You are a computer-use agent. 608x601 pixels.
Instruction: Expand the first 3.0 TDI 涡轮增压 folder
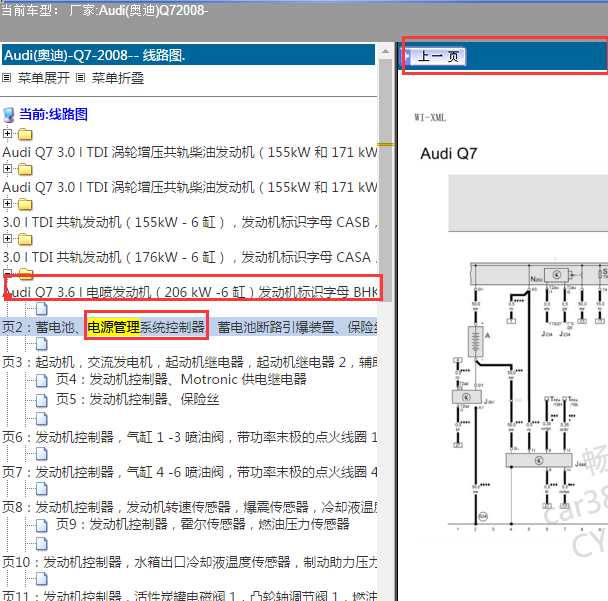pos(7,134)
